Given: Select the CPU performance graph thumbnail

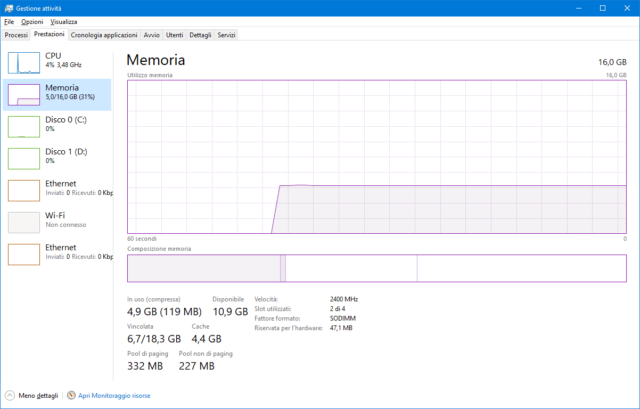Looking at the screenshot, I should 25,62.
